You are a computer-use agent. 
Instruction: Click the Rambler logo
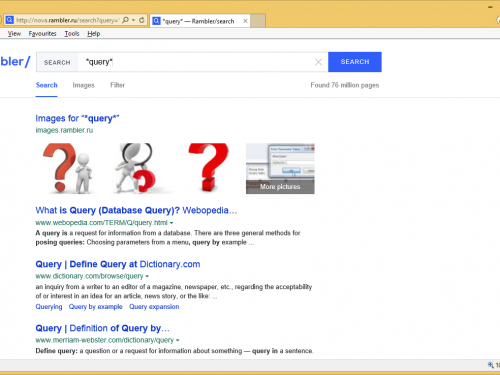click(15, 62)
